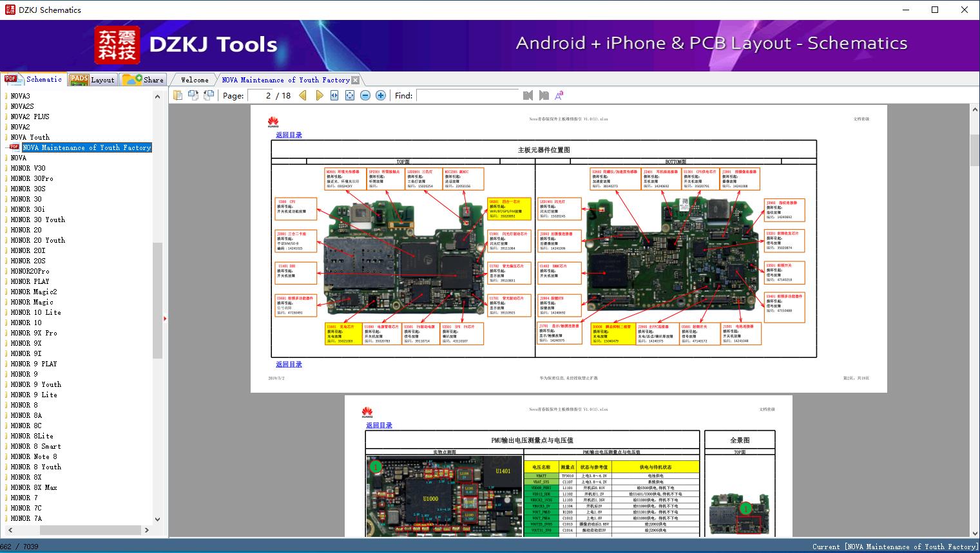
Task: Open the HONOR 8C folder
Action: pos(26,426)
